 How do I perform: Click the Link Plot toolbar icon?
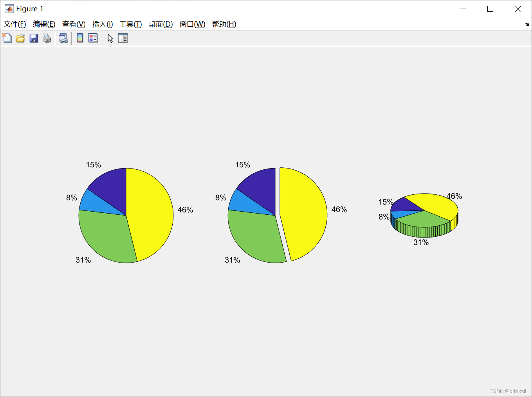tap(63, 38)
